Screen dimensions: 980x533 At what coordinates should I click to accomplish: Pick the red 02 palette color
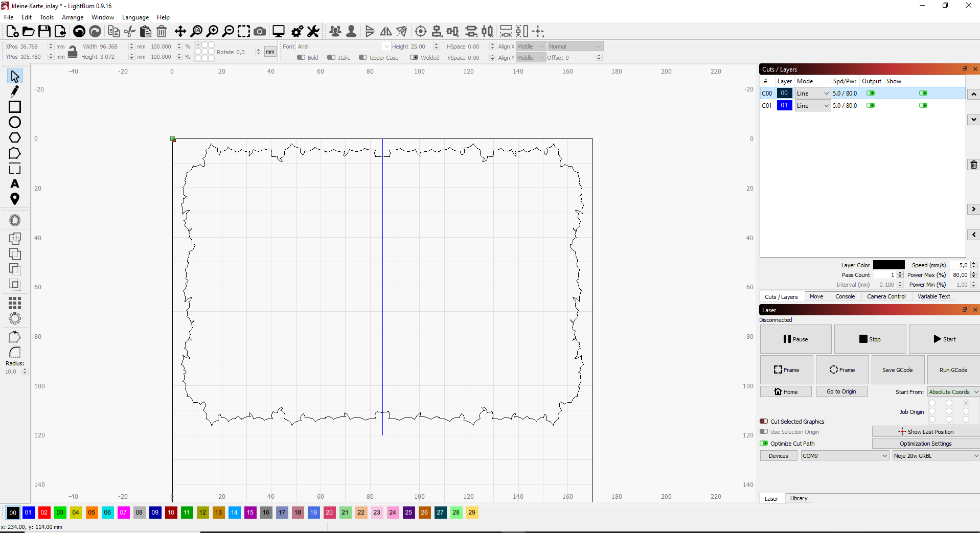[x=44, y=513]
